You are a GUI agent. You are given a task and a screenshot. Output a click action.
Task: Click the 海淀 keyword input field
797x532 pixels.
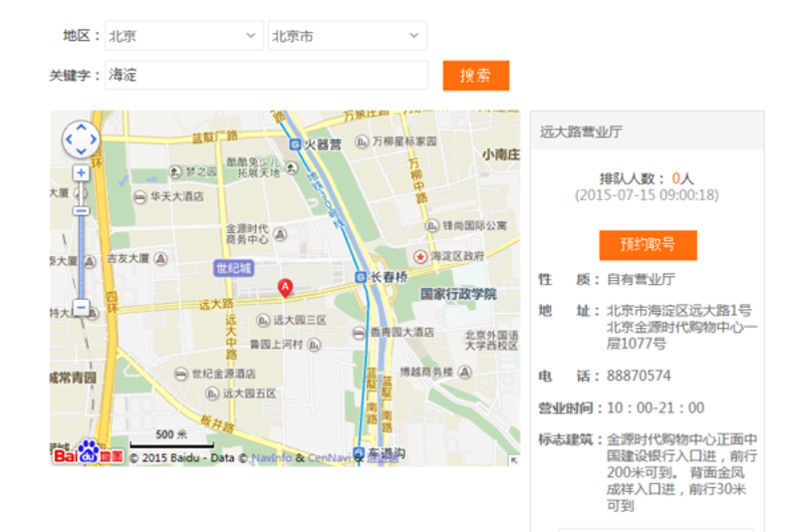click(x=266, y=75)
